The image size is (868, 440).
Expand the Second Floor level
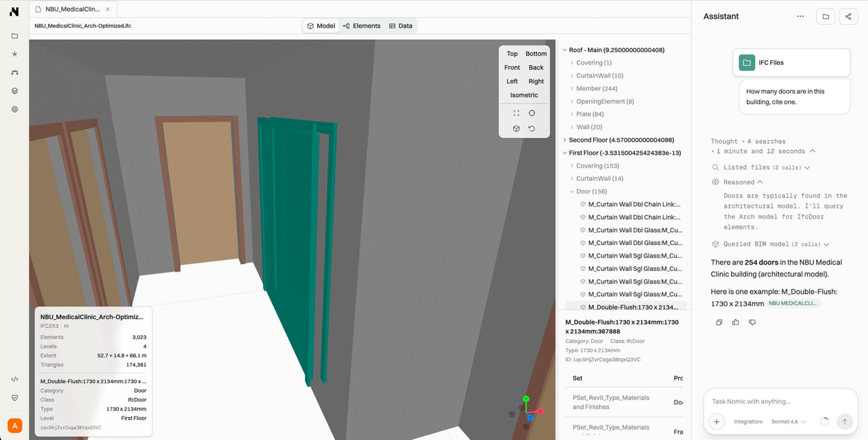pos(564,140)
